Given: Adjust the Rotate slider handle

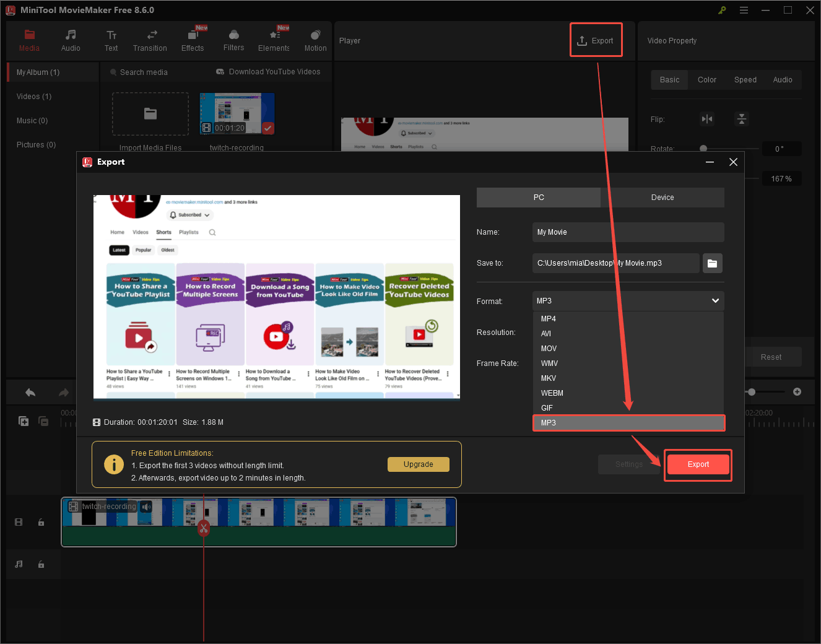Looking at the screenshot, I should pyautogui.click(x=703, y=149).
